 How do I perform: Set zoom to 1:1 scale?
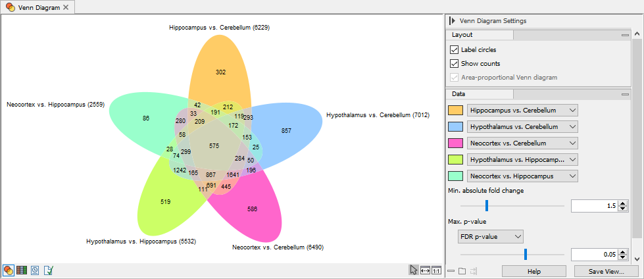(x=436, y=270)
